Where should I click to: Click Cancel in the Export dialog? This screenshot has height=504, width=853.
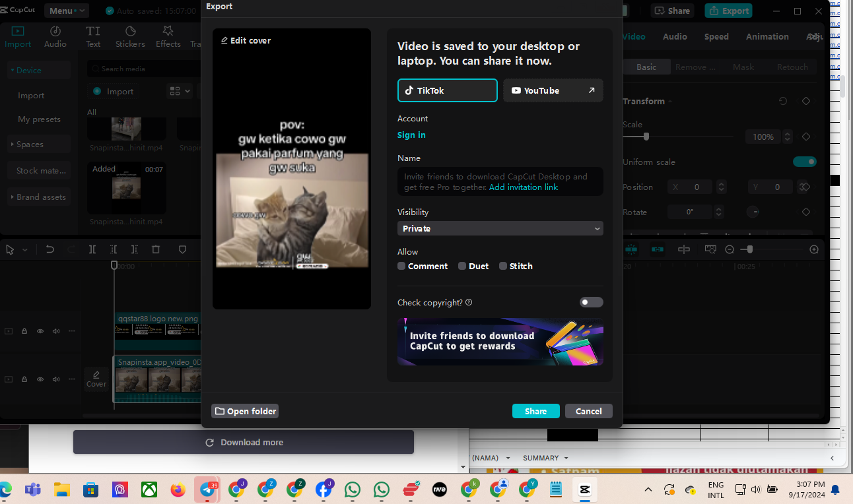pyautogui.click(x=589, y=411)
